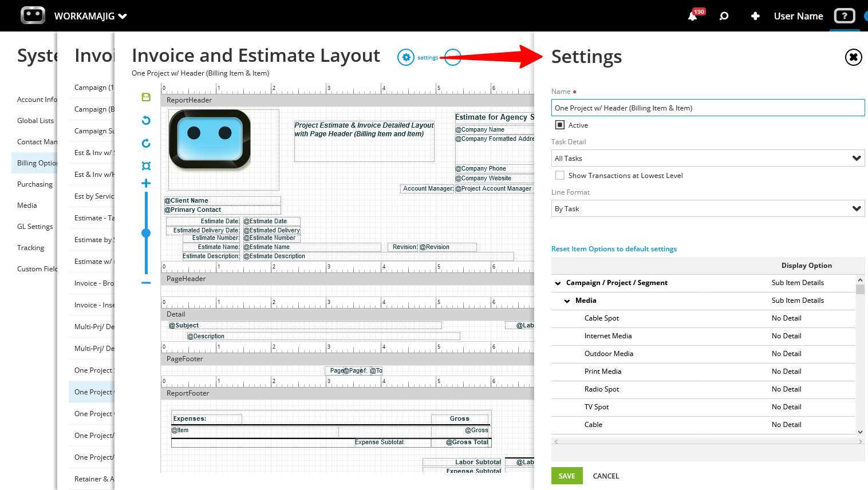This screenshot has width=868, height=490.
Task: Click the small settings link label
Action: pos(428,58)
